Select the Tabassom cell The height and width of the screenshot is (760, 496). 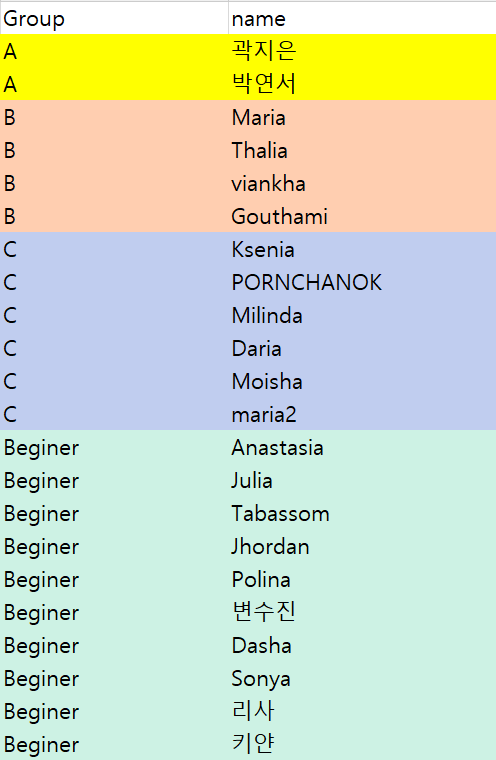point(362,512)
